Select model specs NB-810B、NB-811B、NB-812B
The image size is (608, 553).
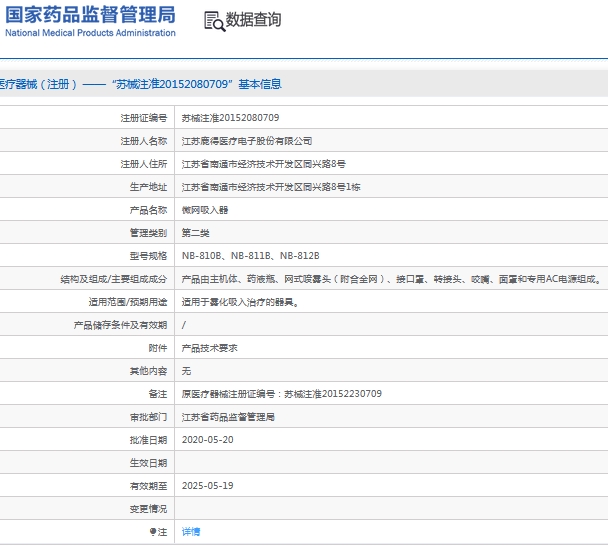[x=250, y=256]
